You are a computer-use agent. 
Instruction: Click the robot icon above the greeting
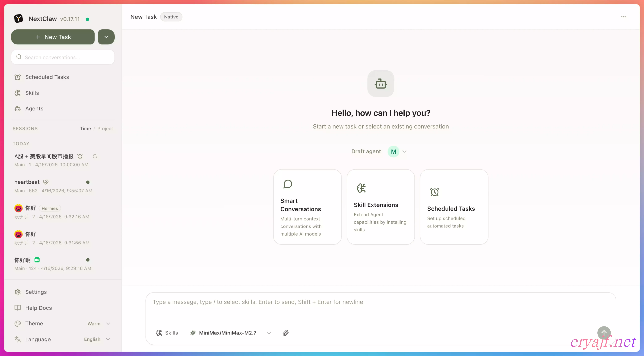(x=381, y=84)
